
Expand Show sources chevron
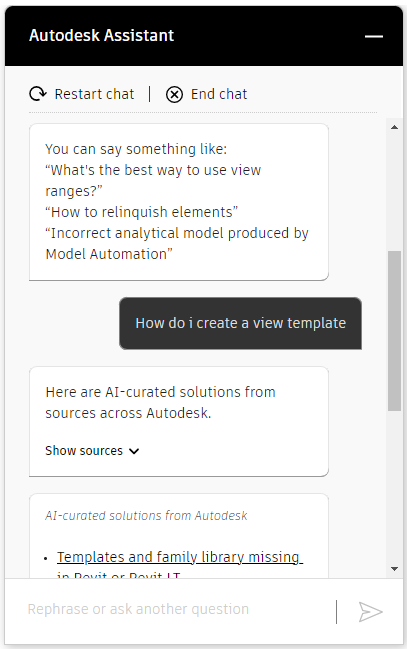(x=134, y=451)
